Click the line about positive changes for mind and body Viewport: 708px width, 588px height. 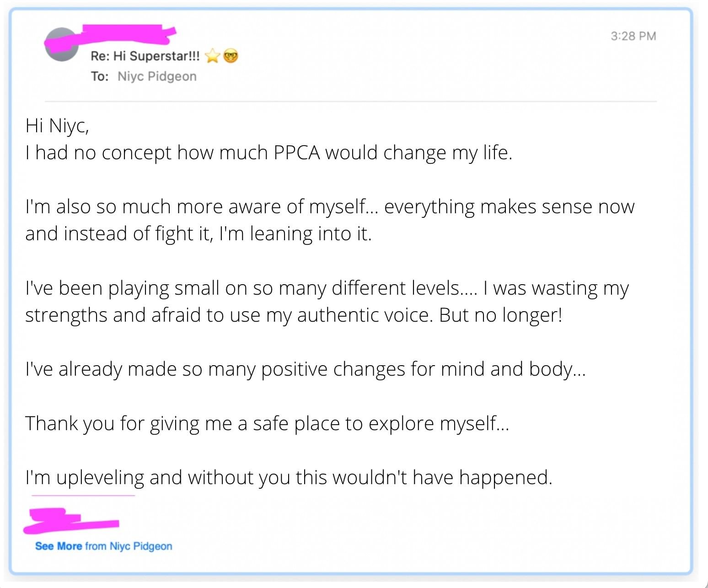pos(305,369)
